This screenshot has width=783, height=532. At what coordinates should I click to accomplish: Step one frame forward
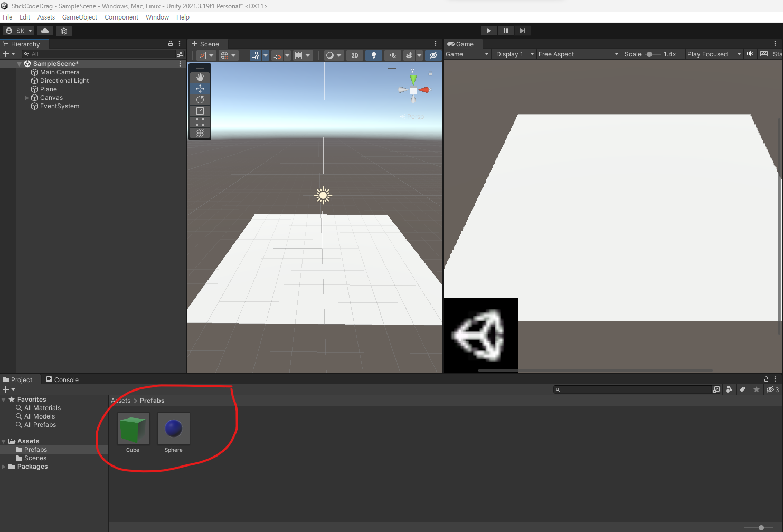pos(523,31)
